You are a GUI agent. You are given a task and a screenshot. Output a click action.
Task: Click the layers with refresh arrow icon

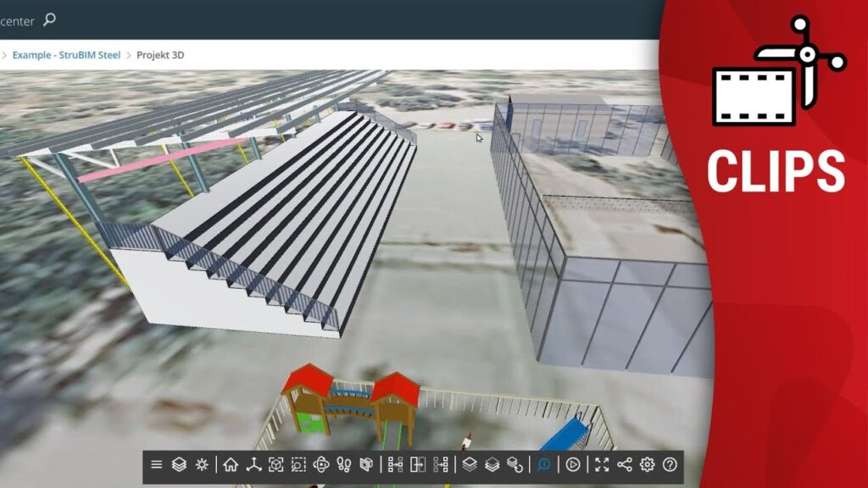tap(515, 464)
